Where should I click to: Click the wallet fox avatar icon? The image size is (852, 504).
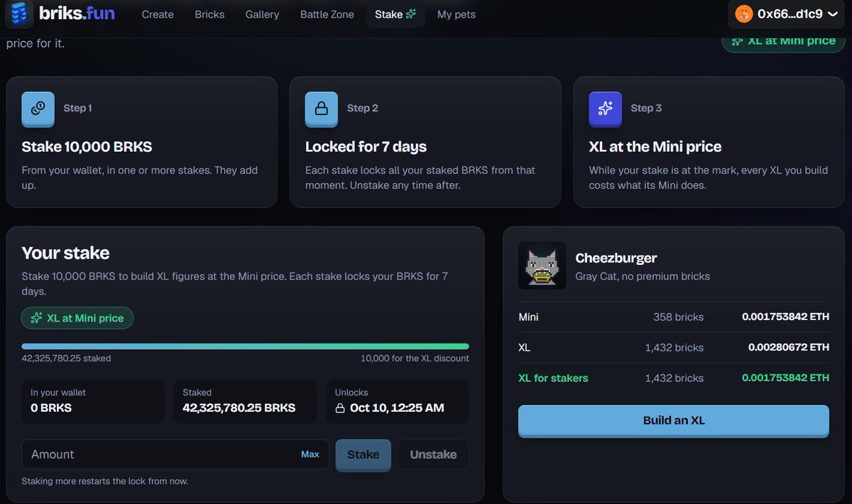tap(744, 14)
